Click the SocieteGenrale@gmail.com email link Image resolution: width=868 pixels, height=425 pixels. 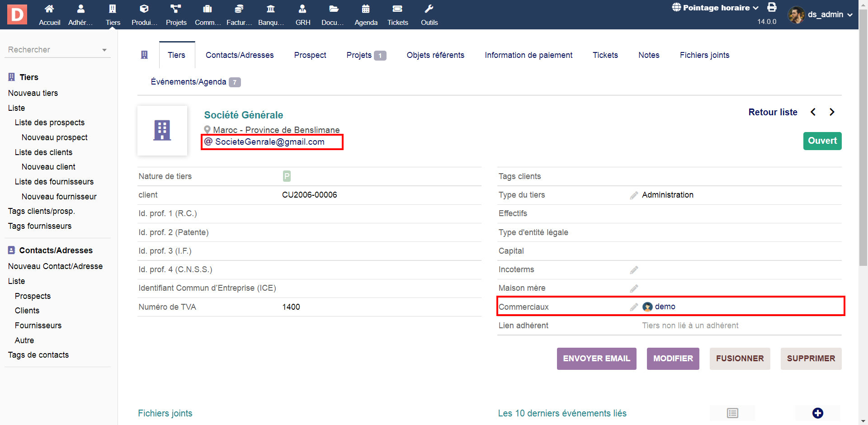tap(269, 142)
